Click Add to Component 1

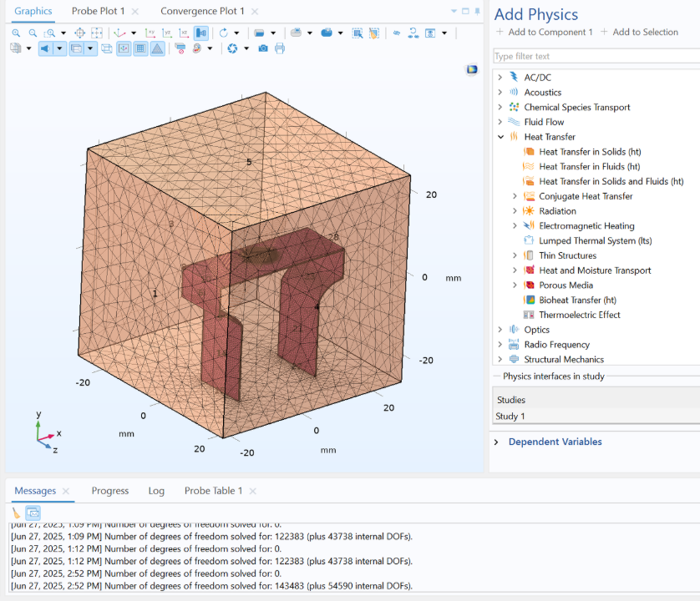pyautogui.click(x=545, y=32)
